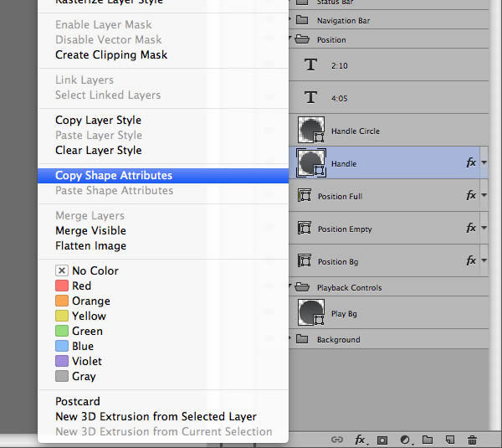Viewport: 502px width, 448px height.
Task: Assign the Blue label color
Action: click(82, 346)
